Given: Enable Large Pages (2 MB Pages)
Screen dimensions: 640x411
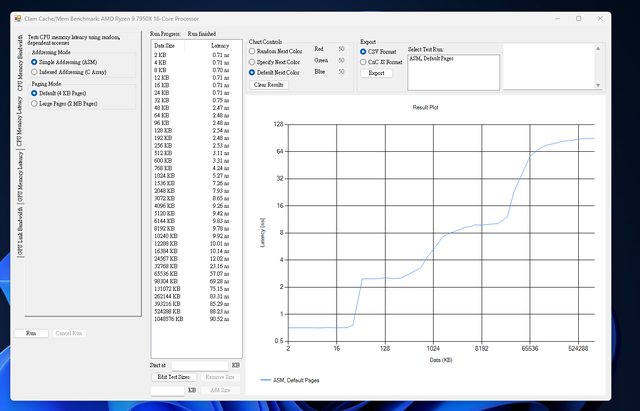Looking at the screenshot, I should click(x=35, y=103).
